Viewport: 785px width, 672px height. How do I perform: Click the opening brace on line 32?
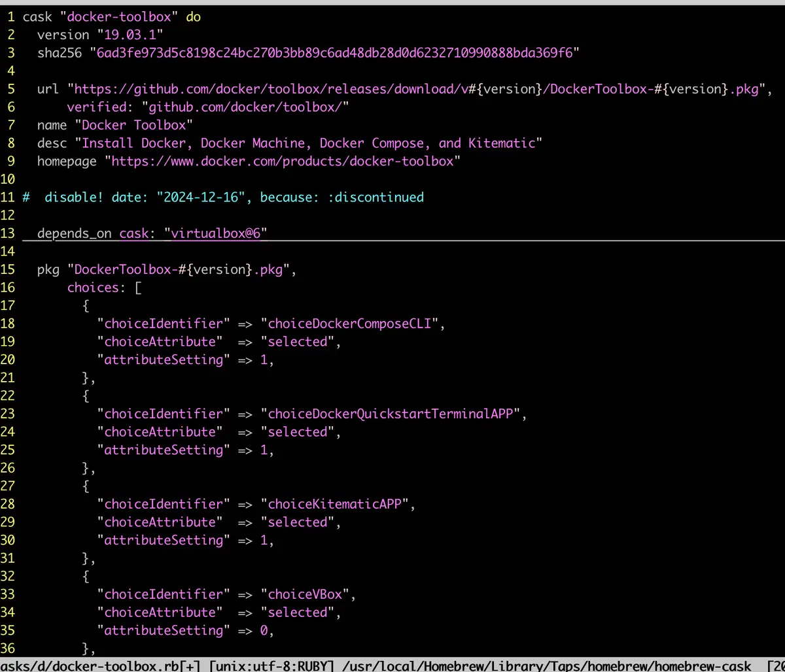pos(85,576)
